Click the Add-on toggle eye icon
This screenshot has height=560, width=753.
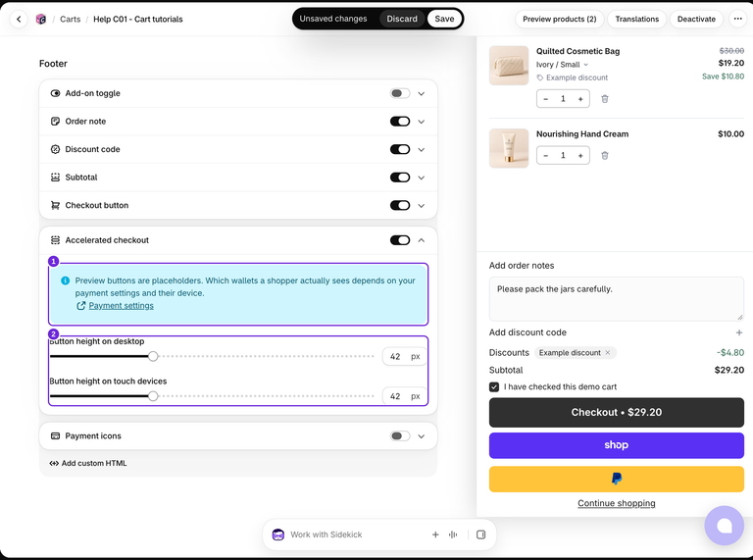[x=55, y=93]
